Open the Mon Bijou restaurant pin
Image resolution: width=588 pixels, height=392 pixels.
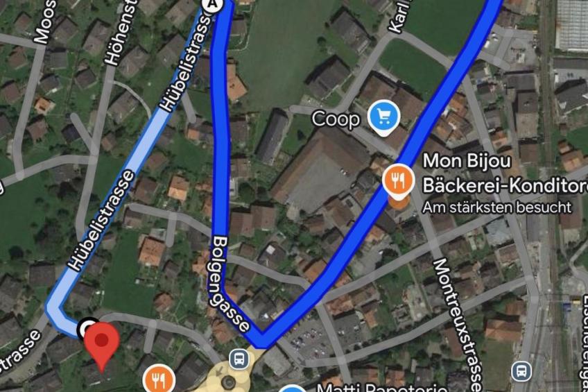398,181
